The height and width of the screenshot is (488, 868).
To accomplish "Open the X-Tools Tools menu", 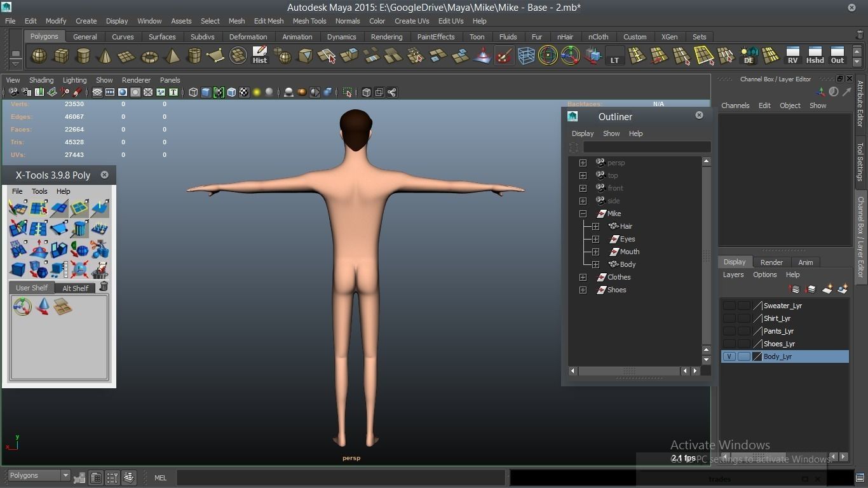I will 39,191.
